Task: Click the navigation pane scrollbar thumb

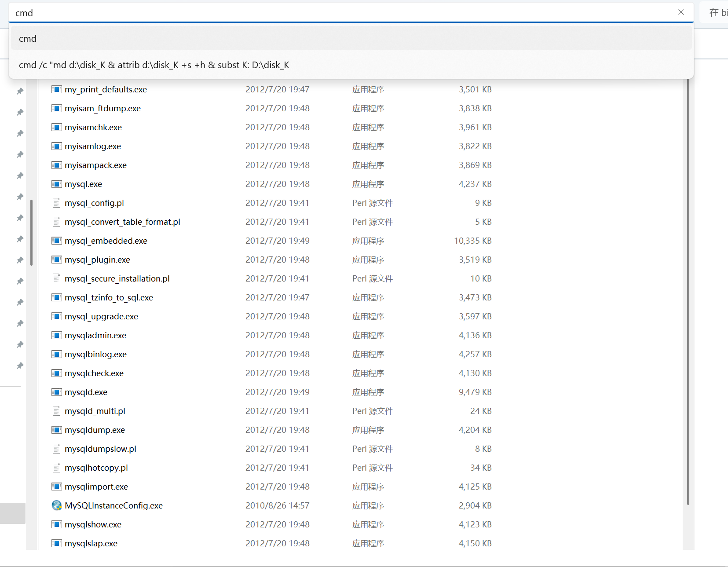Action: [x=31, y=232]
